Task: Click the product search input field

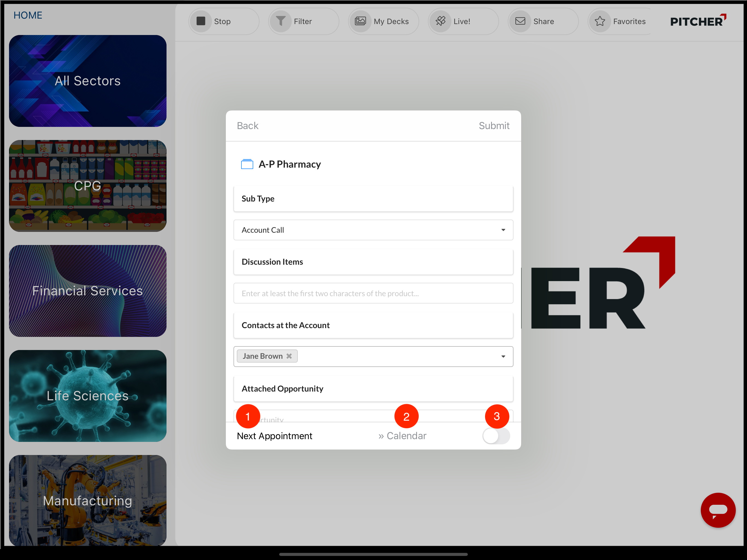Action: coord(373,293)
